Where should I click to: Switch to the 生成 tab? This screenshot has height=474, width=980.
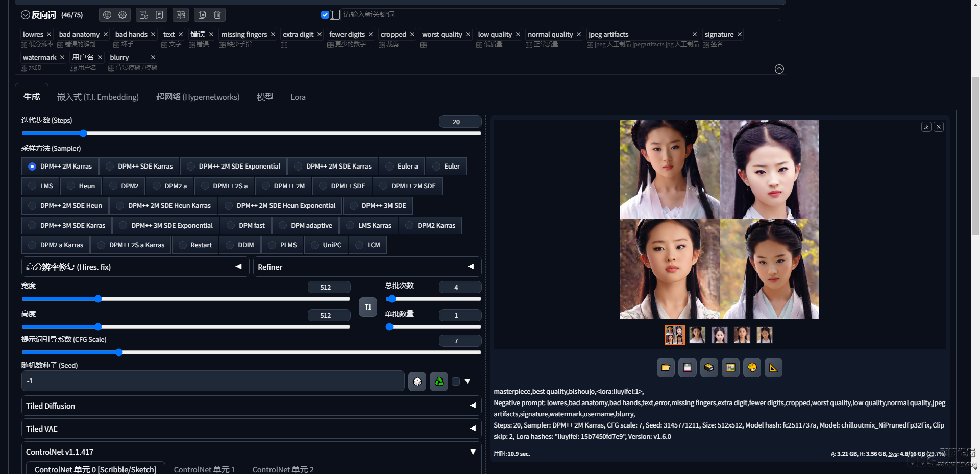click(32, 97)
